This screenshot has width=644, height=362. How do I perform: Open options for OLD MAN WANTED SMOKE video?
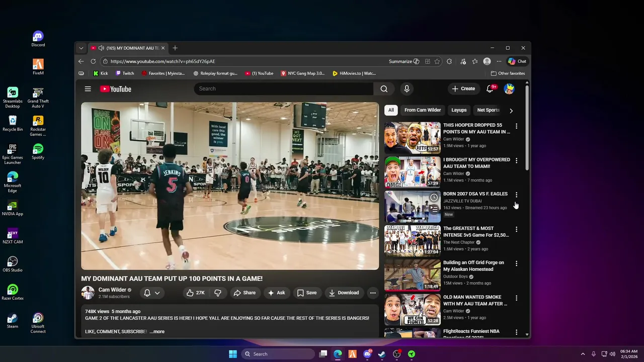pyautogui.click(x=516, y=298)
